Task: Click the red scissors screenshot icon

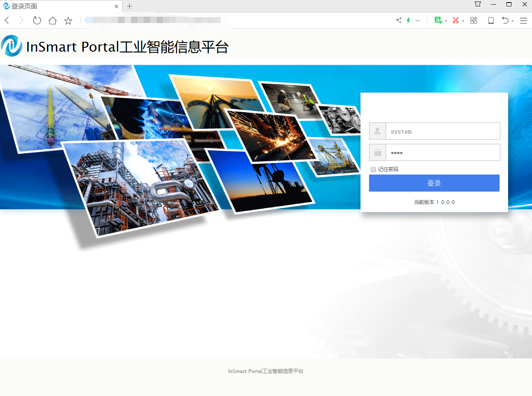Action: click(456, 20)
